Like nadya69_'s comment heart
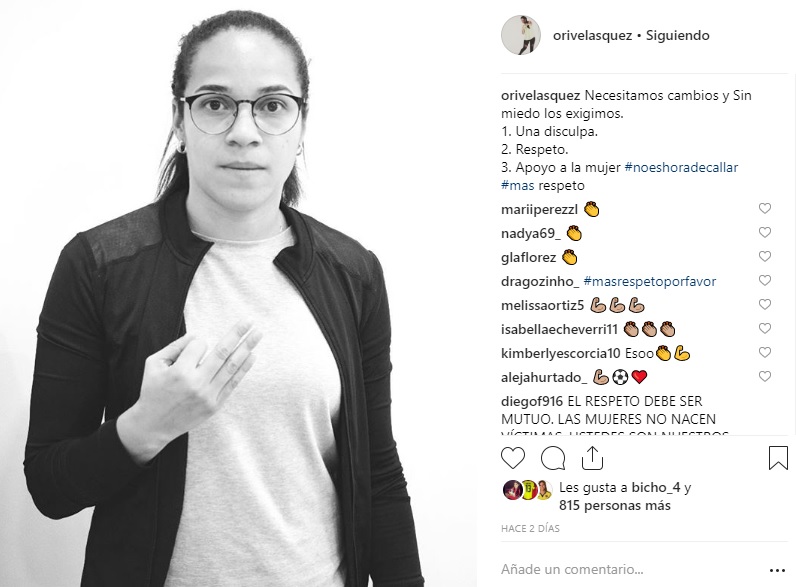The width and height of the screenshot is (796, 587). point(765,232)
